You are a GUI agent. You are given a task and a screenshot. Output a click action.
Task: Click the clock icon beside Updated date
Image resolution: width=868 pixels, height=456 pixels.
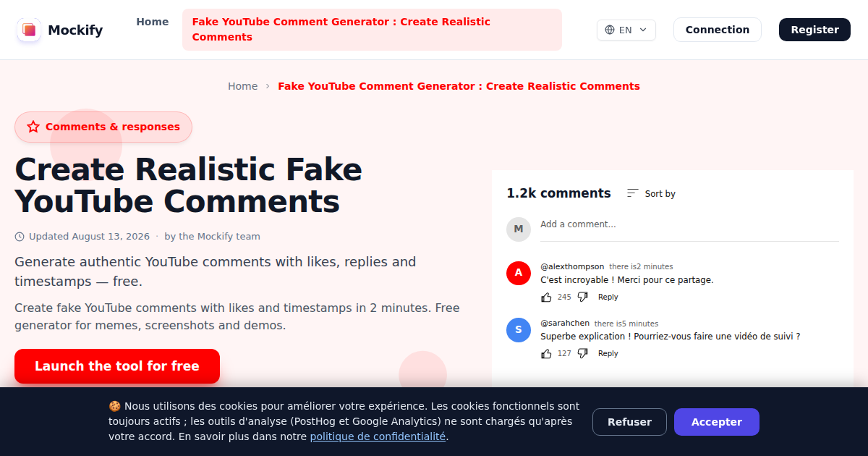tap(20, 237)
